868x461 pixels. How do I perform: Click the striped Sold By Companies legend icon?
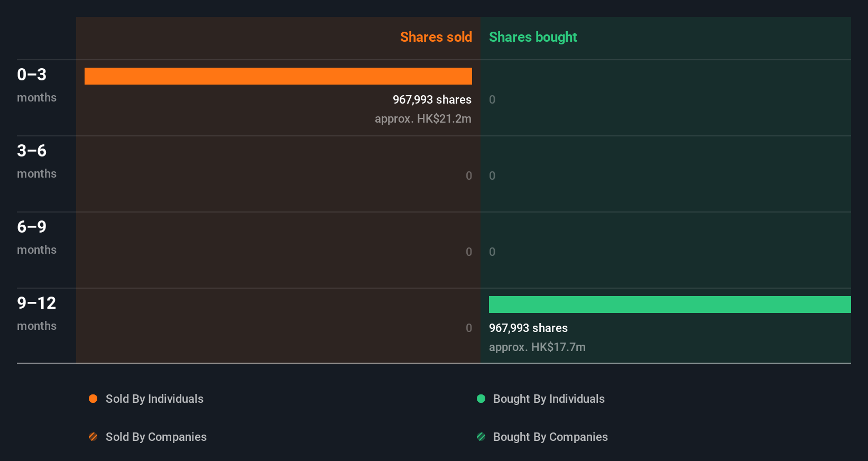click(93, 437)
